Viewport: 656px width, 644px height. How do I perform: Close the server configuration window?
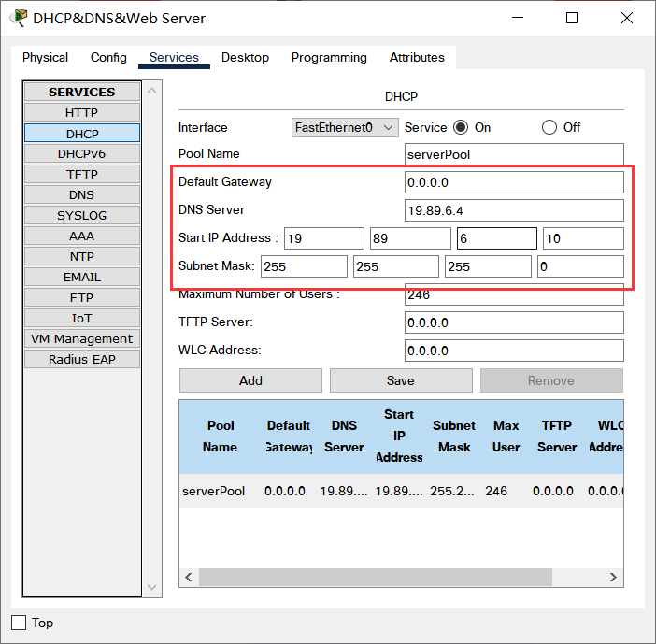point(627,18)
